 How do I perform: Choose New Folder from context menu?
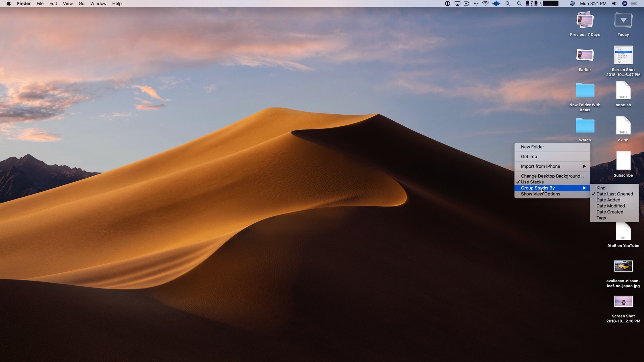click(x=532, y=147)
